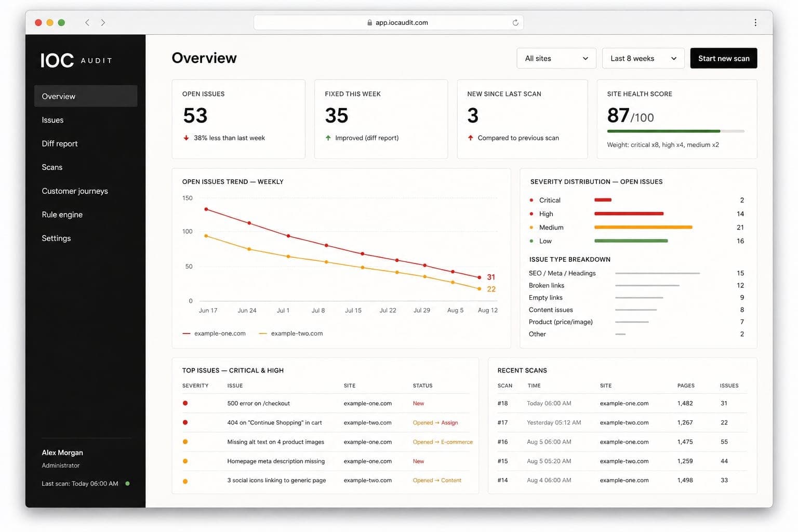Screen dimensions: 798x532
Task: Click severity dot for Homepage meta description missing
Action: click(185, 461)
